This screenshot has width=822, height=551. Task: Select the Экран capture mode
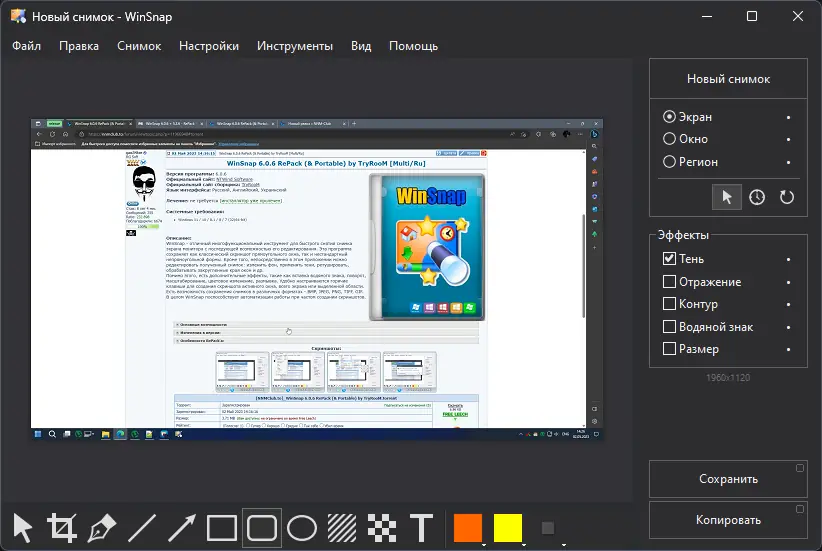pos(687,117)
